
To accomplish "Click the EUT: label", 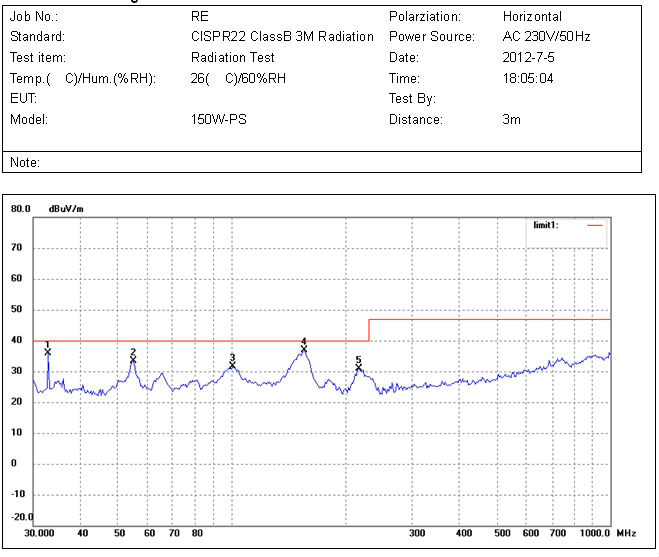I will tap(23, 98).
